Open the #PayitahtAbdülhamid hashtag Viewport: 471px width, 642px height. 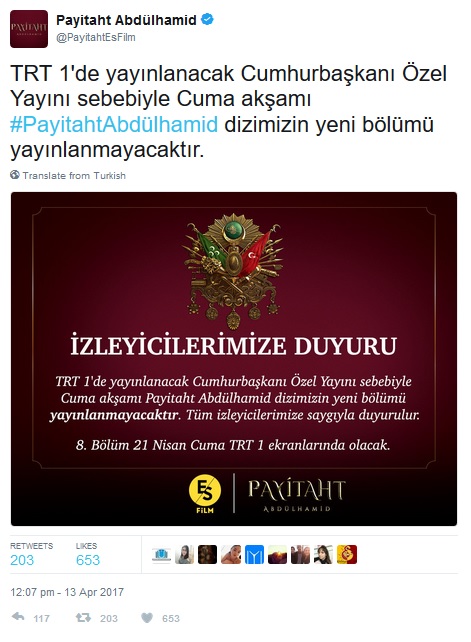pyautogui.click(x=114, y=124)
